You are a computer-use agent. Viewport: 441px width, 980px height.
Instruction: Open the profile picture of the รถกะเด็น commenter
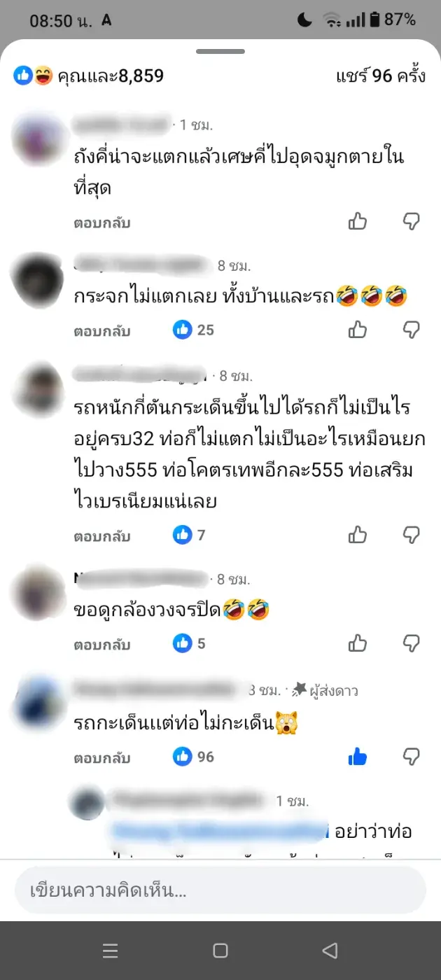pyautogui.click(x=40, y=703)
